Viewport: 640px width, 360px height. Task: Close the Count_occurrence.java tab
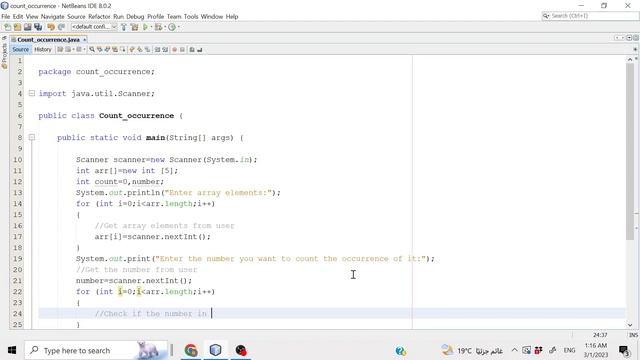(84, 40)
